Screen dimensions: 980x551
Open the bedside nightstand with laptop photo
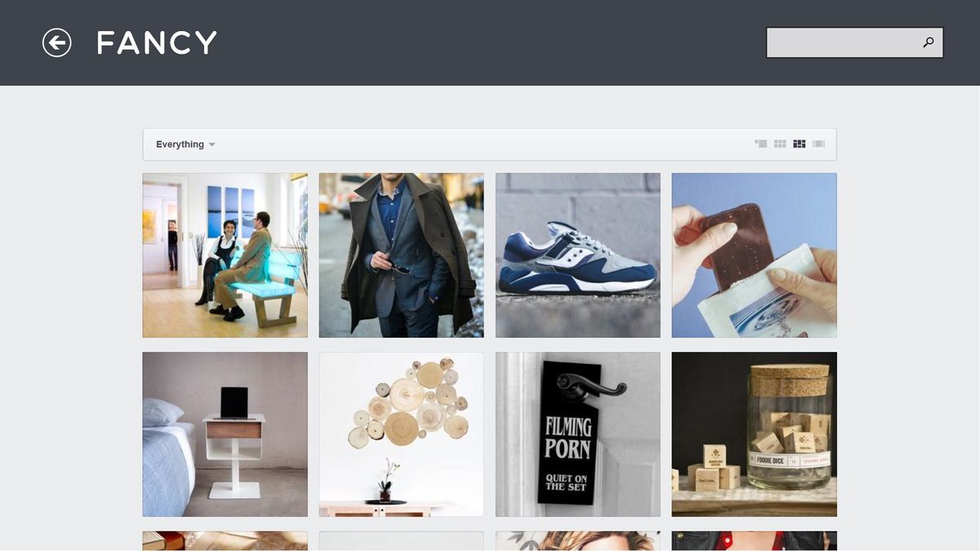pyautogui.click(x=225, y=434)
